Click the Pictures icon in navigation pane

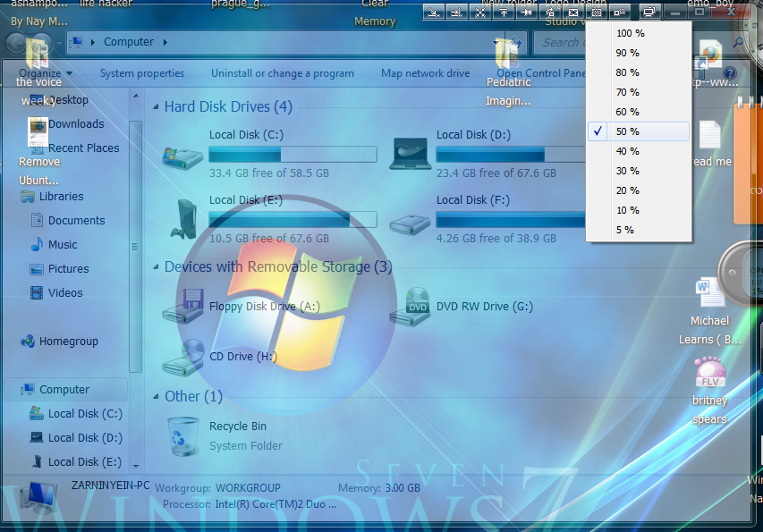pos(37,269)
